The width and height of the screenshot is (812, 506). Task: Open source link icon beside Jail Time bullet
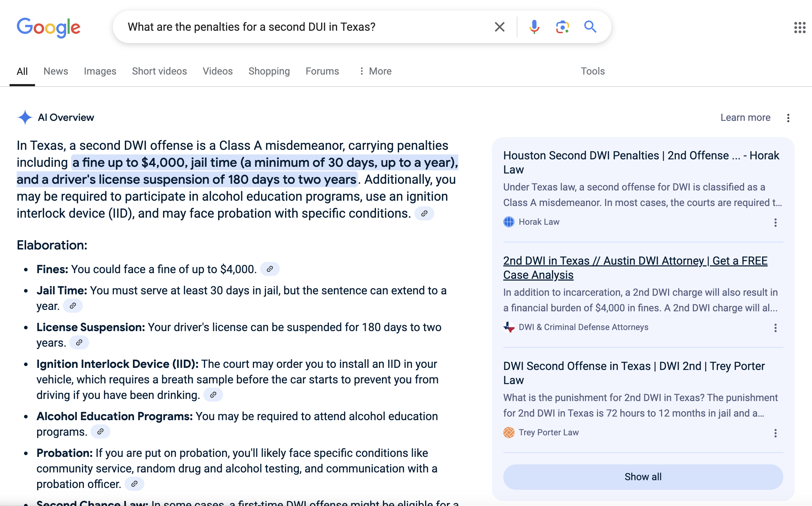[x=73, y=306]
